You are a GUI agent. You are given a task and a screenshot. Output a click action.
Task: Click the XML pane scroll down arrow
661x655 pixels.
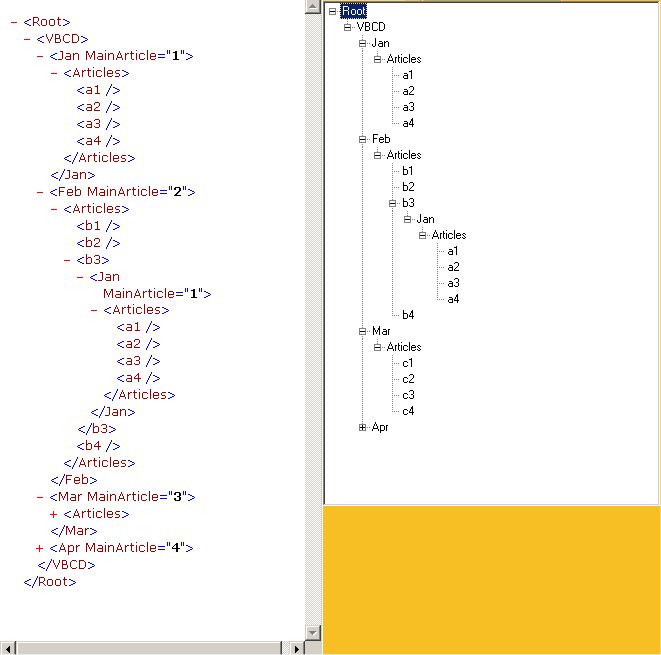coord(313,633)
